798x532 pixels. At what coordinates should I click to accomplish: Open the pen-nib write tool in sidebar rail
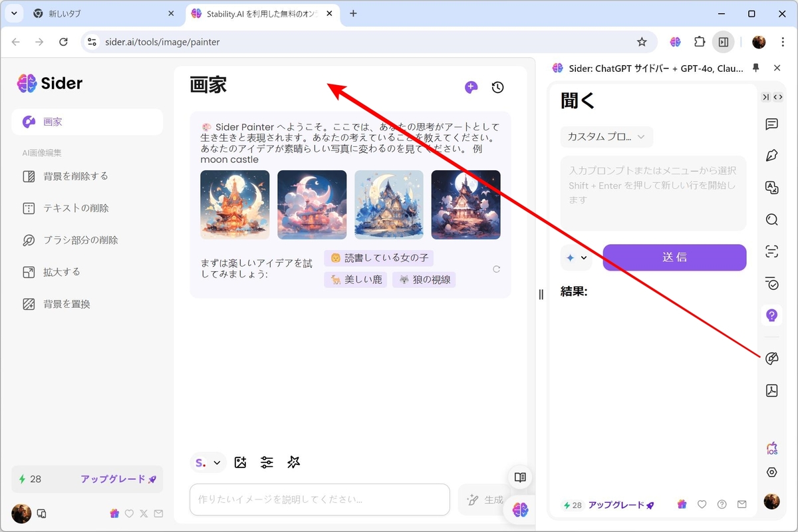(771, 156)
